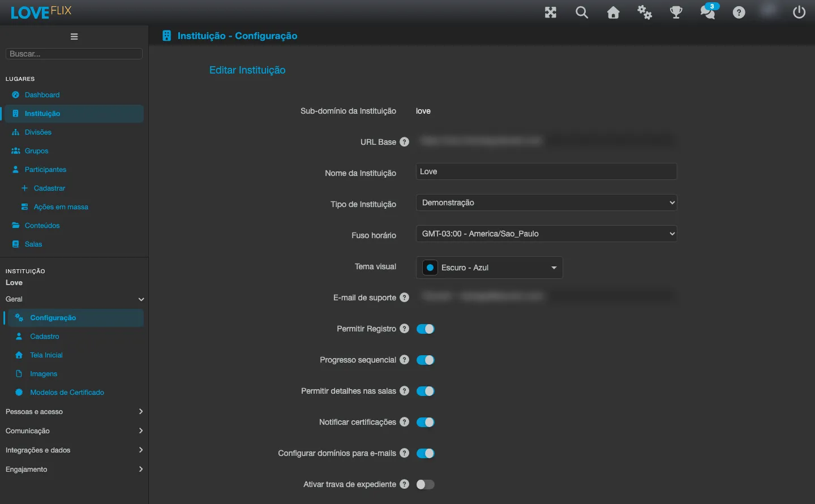815x504 pixels.
Task: Click Divisões link text
Action: click(x=38, y=132)
